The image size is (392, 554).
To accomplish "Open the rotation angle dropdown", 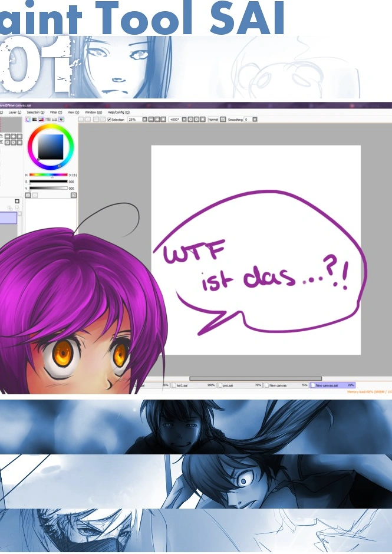I will pos(184,120).
